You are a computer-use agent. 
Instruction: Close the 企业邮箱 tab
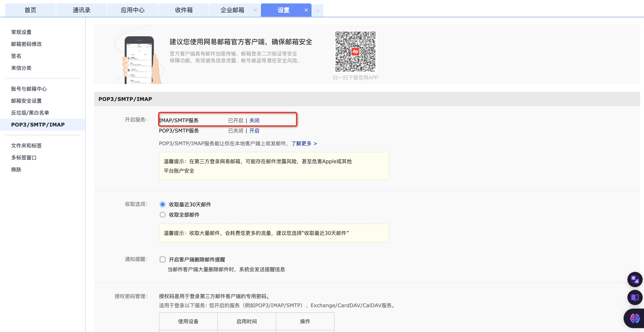[x=255, y=10]
